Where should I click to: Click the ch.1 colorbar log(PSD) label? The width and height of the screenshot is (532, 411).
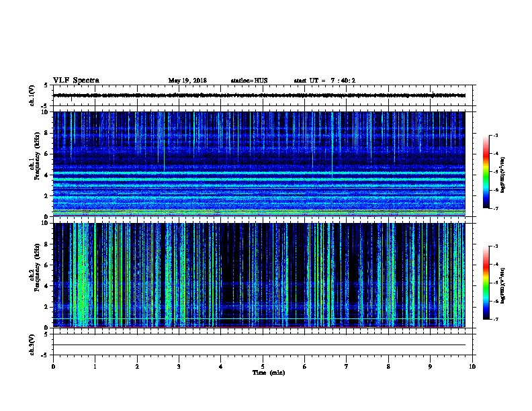(502, 175)
